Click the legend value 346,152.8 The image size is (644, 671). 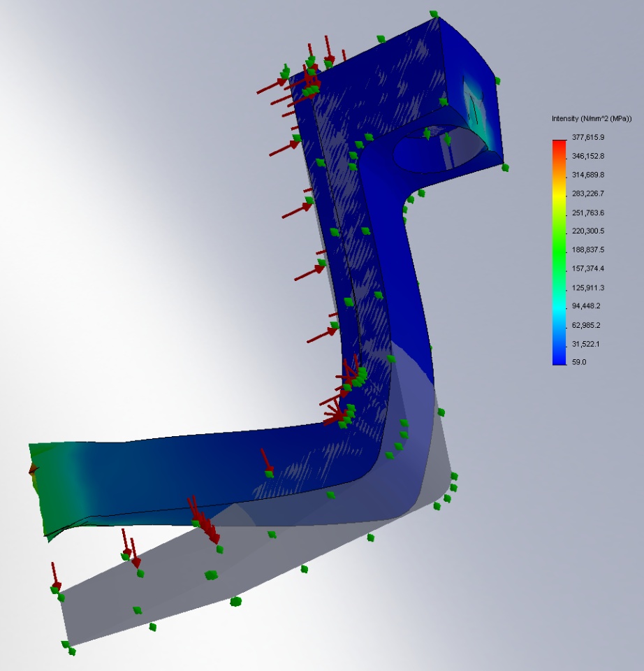pyautogui.click(x=588, y=156)
